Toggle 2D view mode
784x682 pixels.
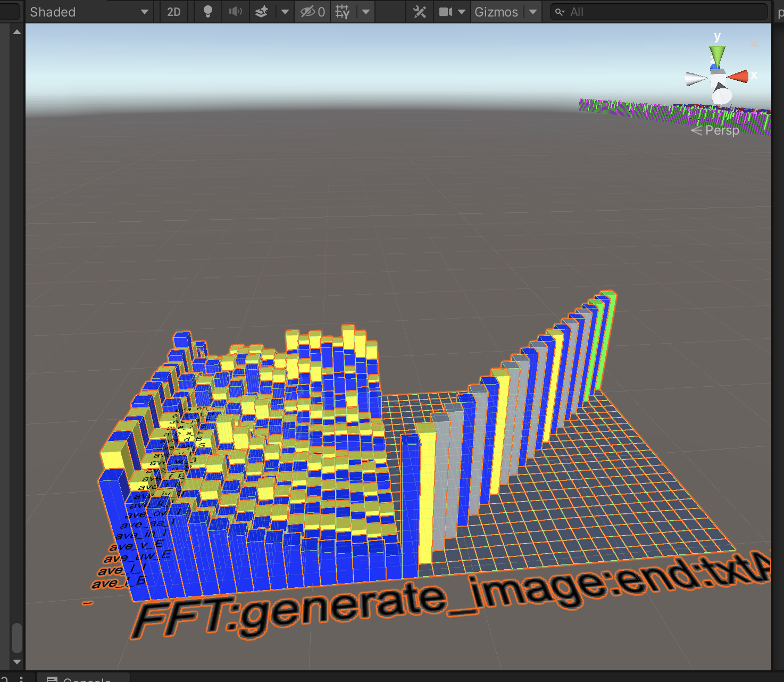point(174,12)
